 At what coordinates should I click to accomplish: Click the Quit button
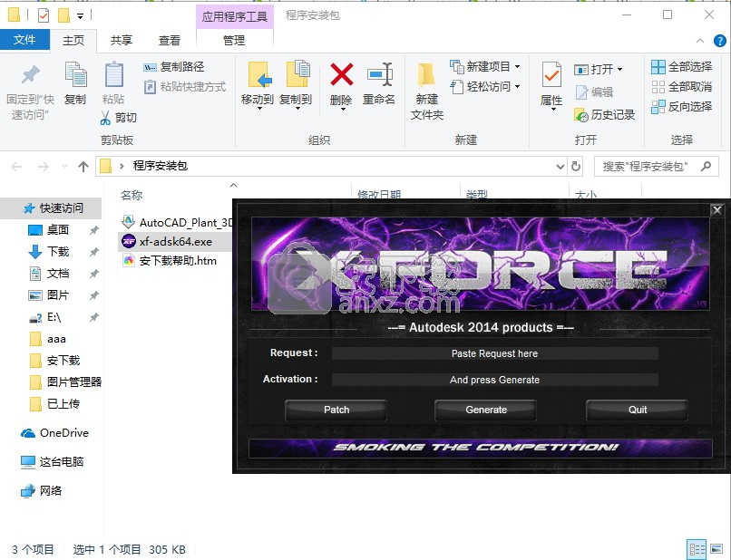(x=638, y=410)
